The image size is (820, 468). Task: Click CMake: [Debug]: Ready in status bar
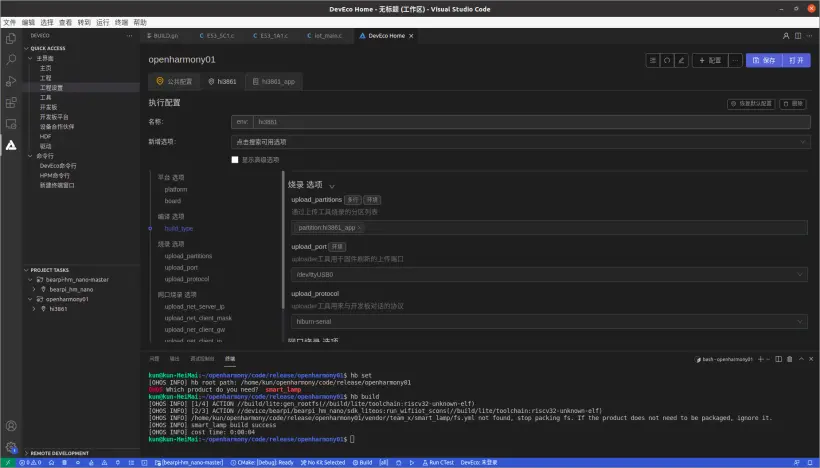coord(262,463)
